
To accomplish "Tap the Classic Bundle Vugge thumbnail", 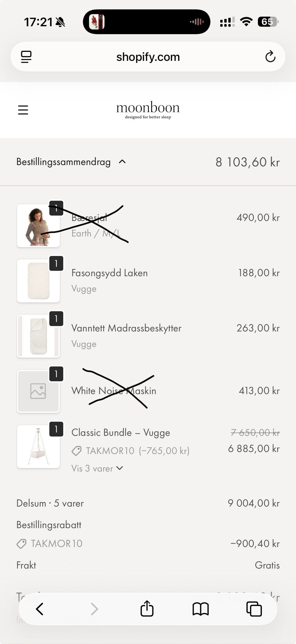I will tap(38, 446).
